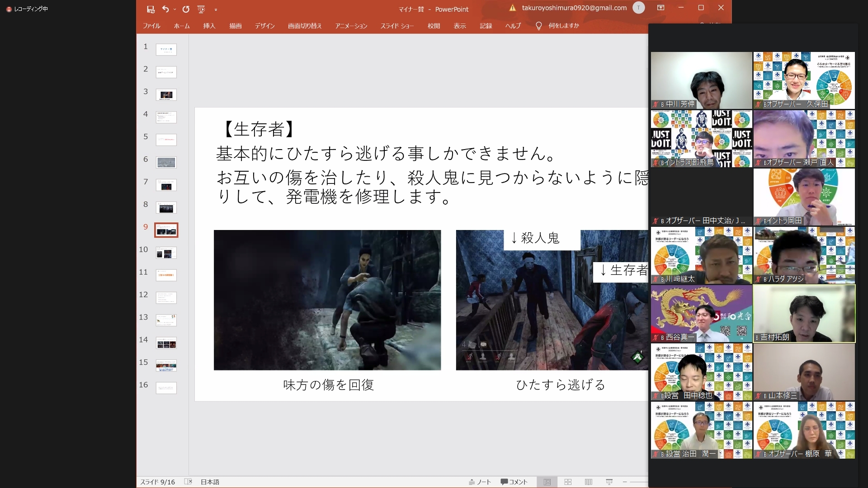This screenshot has height=488, width=868.
Task: Open the 表示 ribbon tab
Action: (460, 26)
